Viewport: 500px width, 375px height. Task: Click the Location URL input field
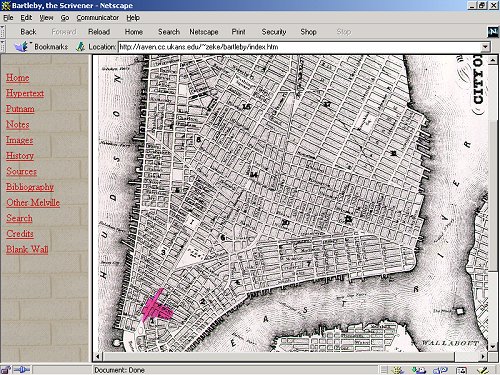[299, 47]
